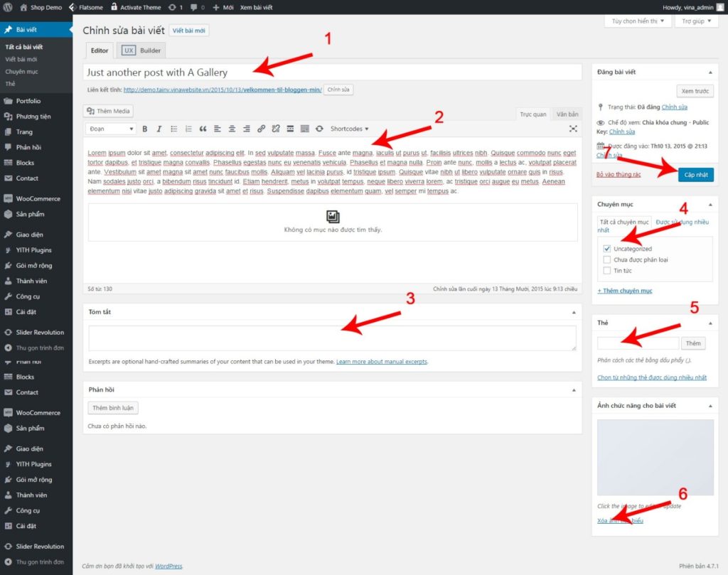The width and height of the screenshot is (728, 575).
Task: Click the insert link icon
Action: pos(261,129)
